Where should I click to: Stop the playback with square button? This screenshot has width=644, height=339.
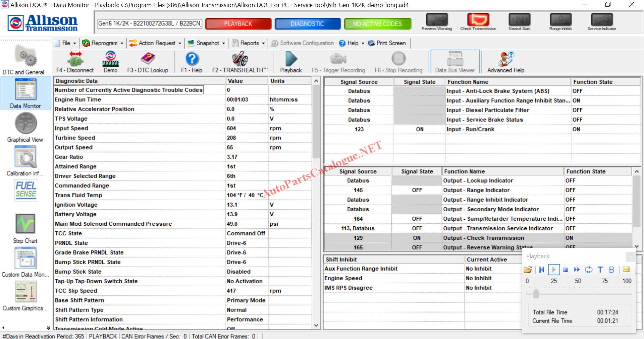click(565, 270)
